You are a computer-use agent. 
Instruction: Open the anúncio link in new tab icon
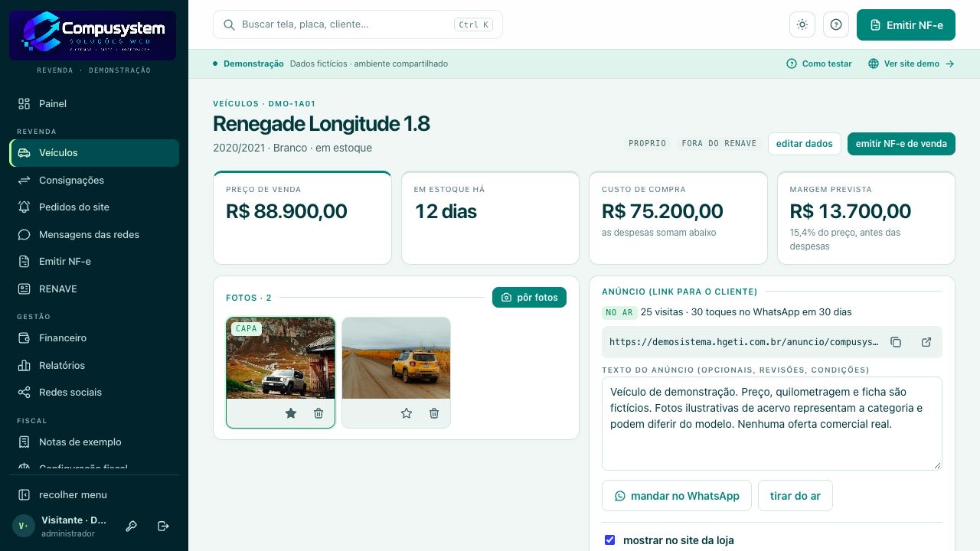[x=926, y=342]
